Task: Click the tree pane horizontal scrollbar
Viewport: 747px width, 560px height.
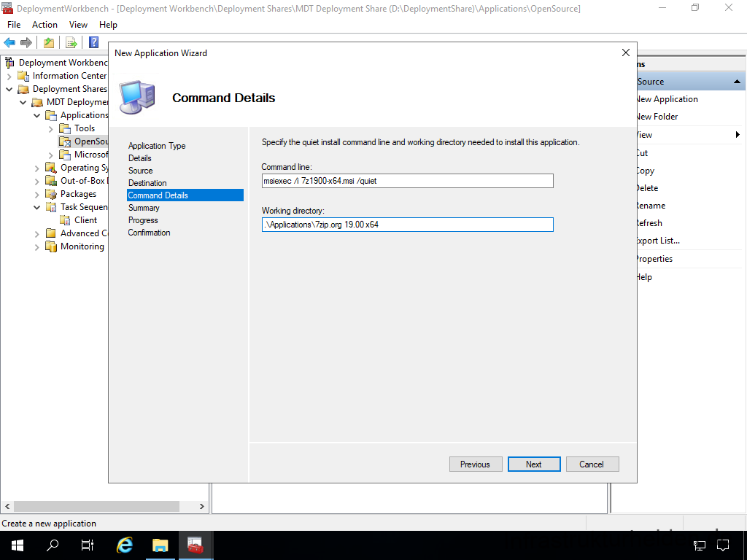Action: point(96,506)
